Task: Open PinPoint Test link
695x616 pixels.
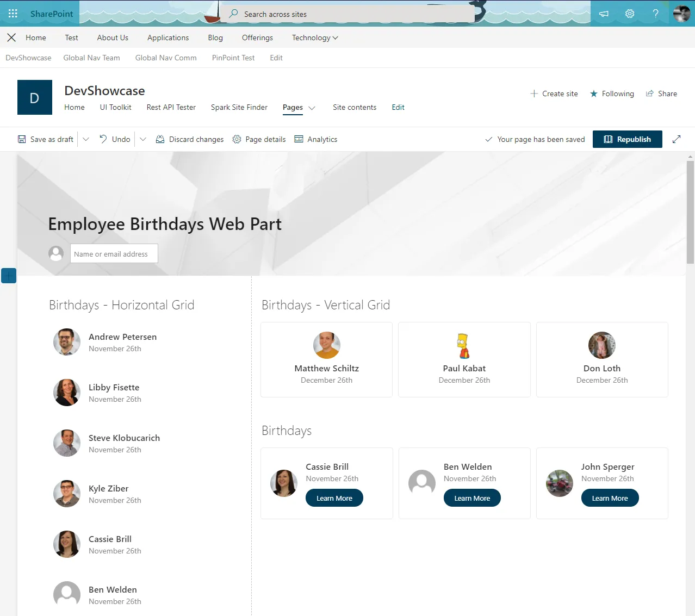Action: (x=233, y=58)
